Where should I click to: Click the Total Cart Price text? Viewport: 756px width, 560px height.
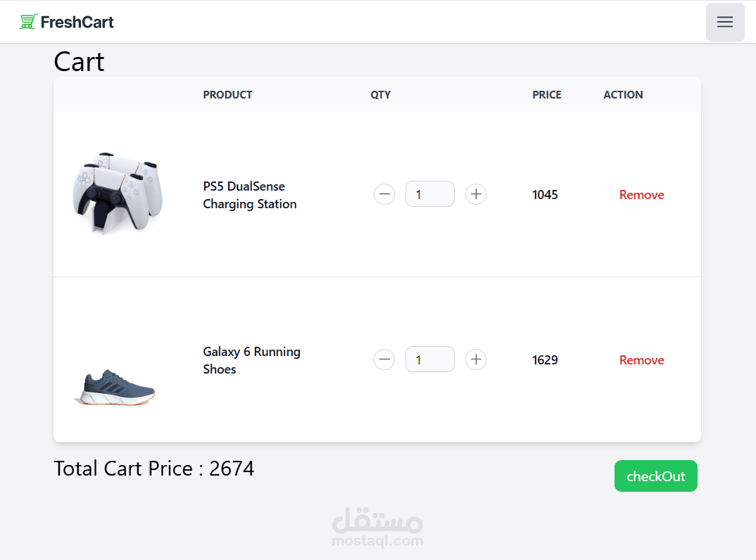tap(153, 469)
